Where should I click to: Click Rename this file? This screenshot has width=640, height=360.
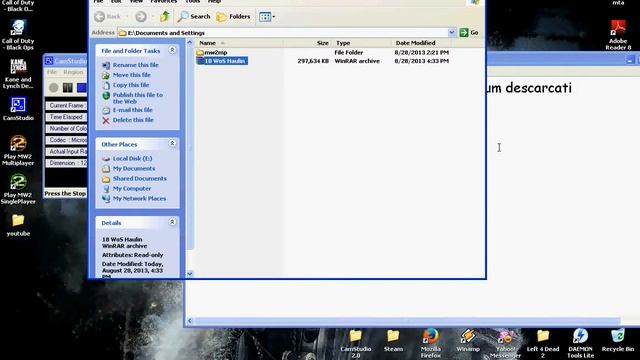pos(136,65)
